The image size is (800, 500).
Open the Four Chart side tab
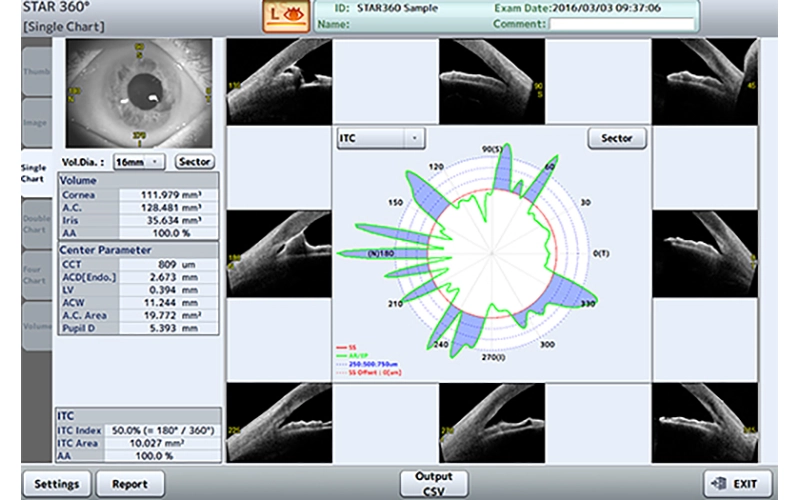click(37, 274)
